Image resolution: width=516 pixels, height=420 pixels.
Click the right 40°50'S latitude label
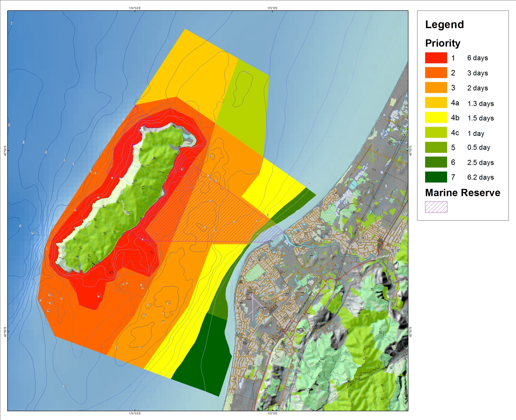tap(411, 150)
